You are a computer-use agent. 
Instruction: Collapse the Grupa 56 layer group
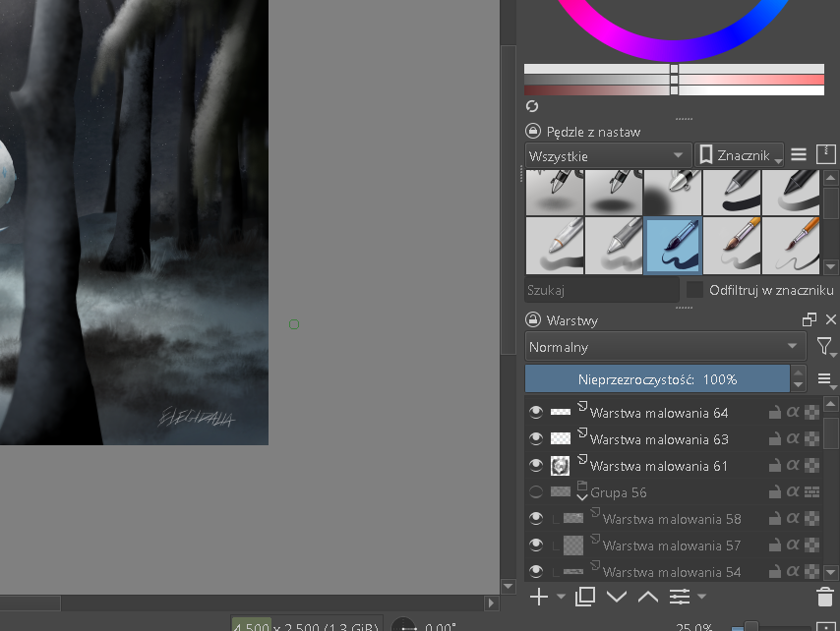[x=581, y=497]
